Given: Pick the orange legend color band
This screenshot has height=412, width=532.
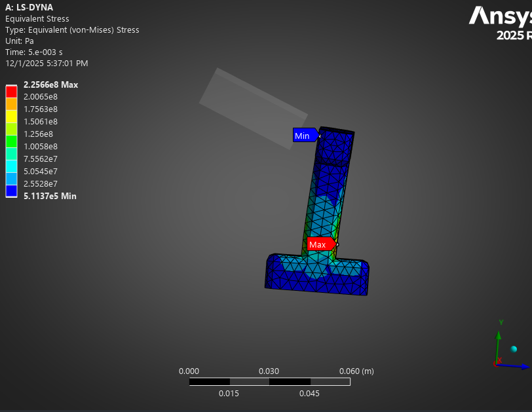Looking at the screenshot, I should coord(11,103).
